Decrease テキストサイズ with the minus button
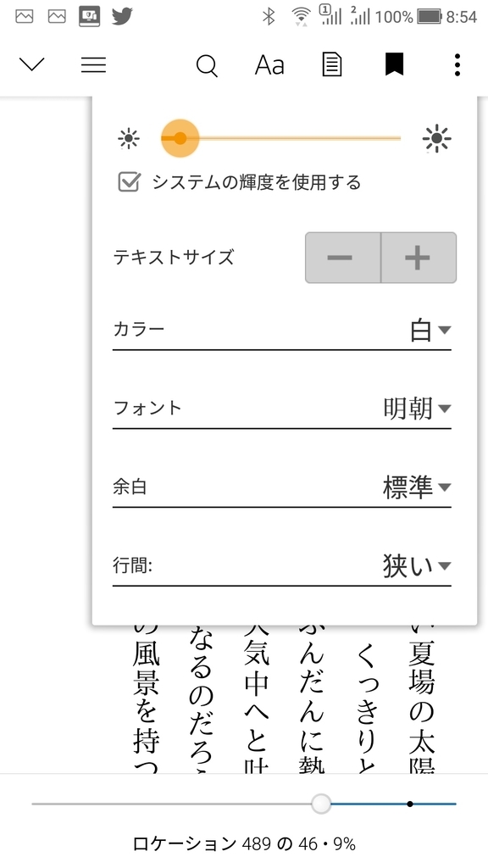Screen dimensions: 488x868 (342, 258)
